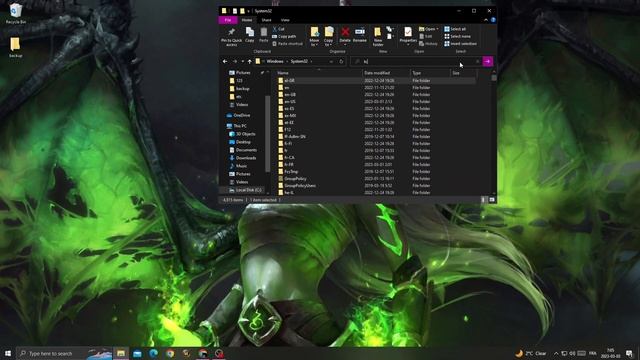Open the Windows Start menu
Image resolution: width=640 pixels, height=360 pixels.
click(8, 353)
